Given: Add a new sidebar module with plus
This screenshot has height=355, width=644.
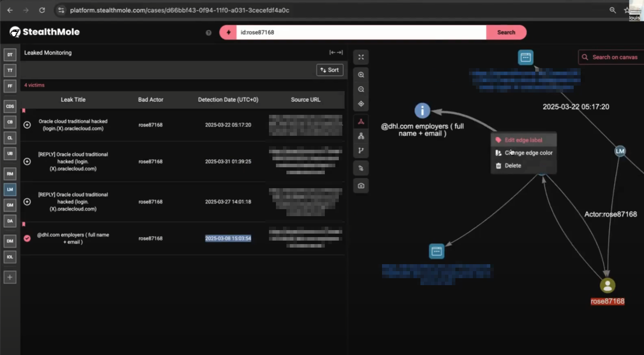Looking at the screenshot, I should click(x=10, y=277).
